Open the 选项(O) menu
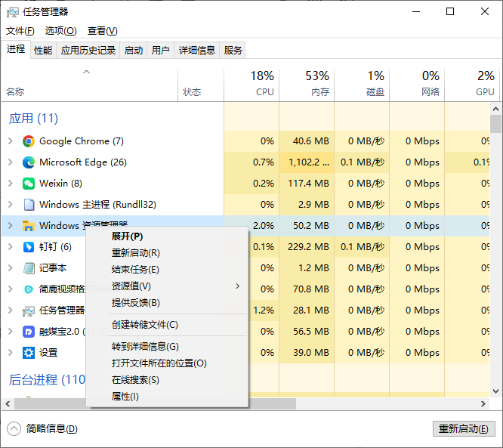The width and height of the screenshot is (503, 448). (x=60, y=31)
